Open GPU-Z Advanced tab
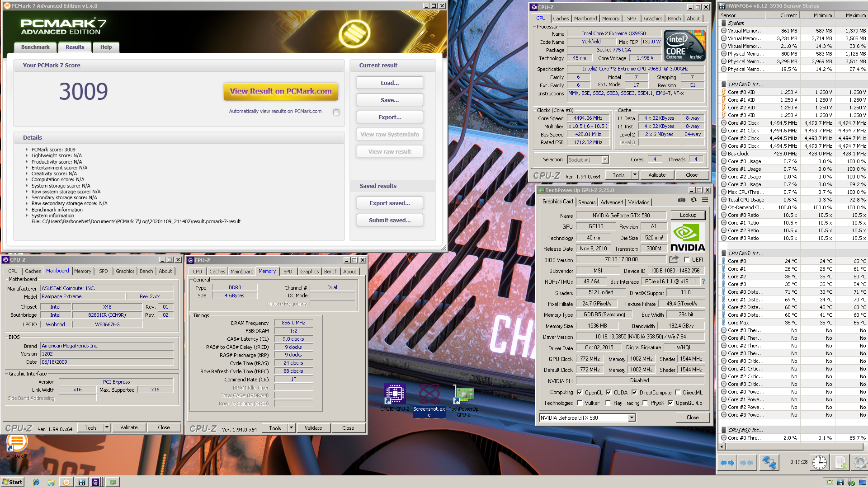Screen dimensions: 868x488 (612, 202)
